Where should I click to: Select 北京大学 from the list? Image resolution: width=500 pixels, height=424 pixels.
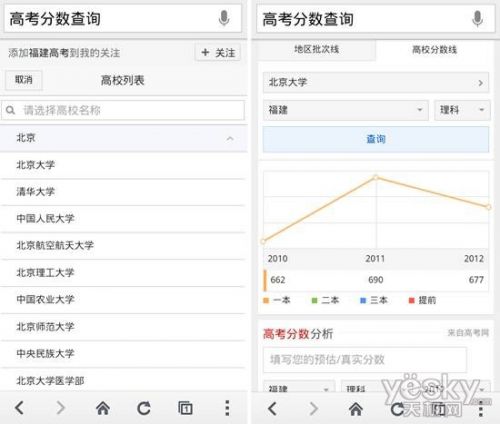[123, 165]
